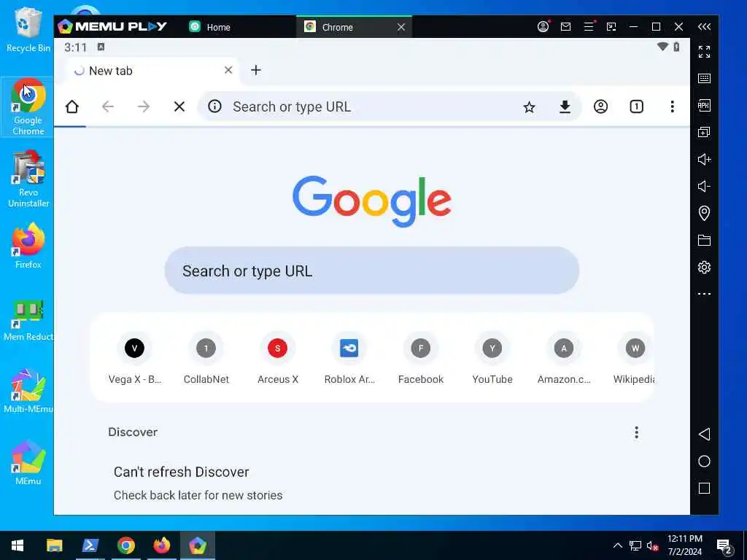View site info icon in address bar
This screenshot has width=747, height=560.
[215, 106]
